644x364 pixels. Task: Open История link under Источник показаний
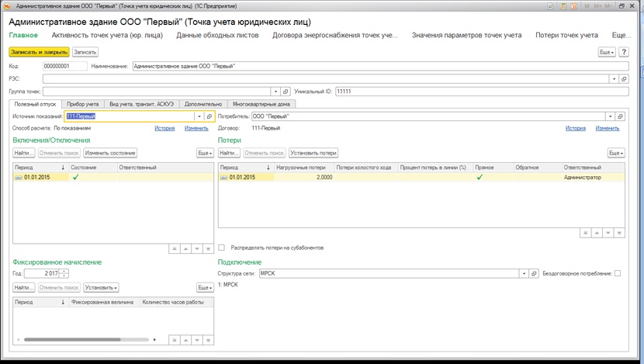[164, 129]
